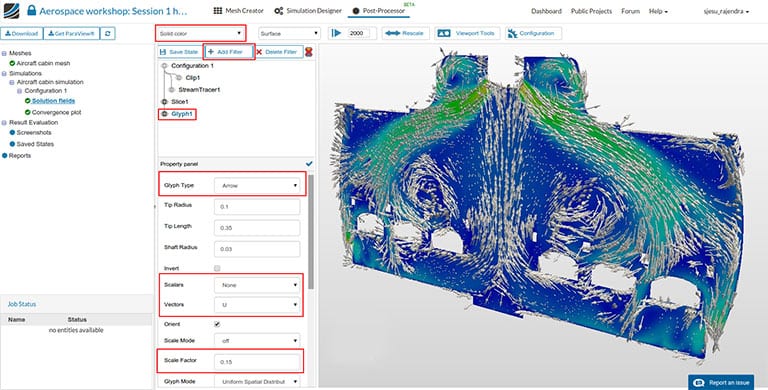768x390 pixels.
Task: Click the Tip Length input field
Action: point(257,228)
